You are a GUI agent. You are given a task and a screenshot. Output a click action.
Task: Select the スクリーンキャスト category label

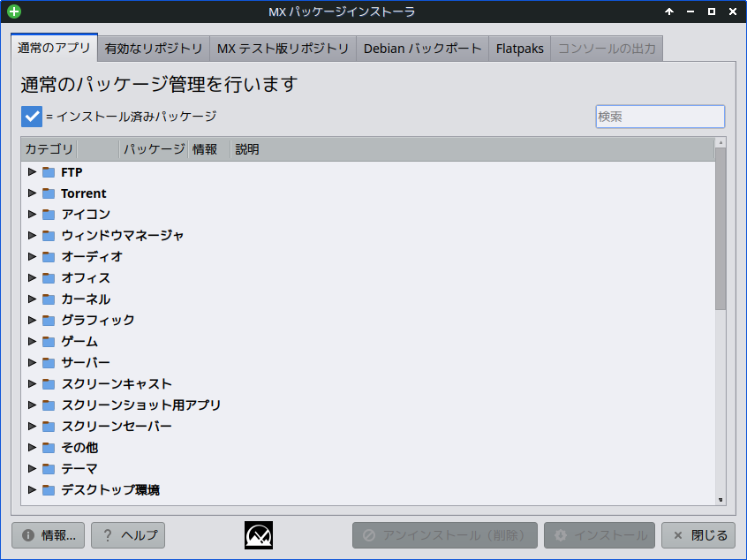coord(117,384)
